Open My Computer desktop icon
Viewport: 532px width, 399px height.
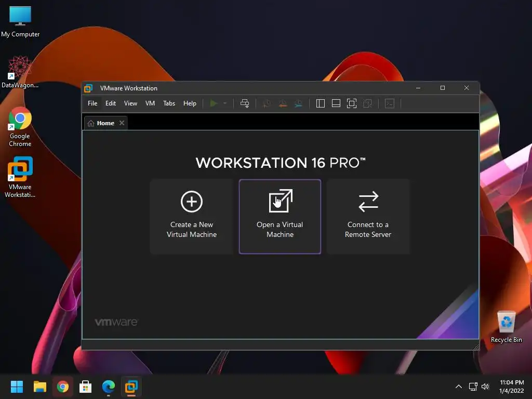click(20, 21)
